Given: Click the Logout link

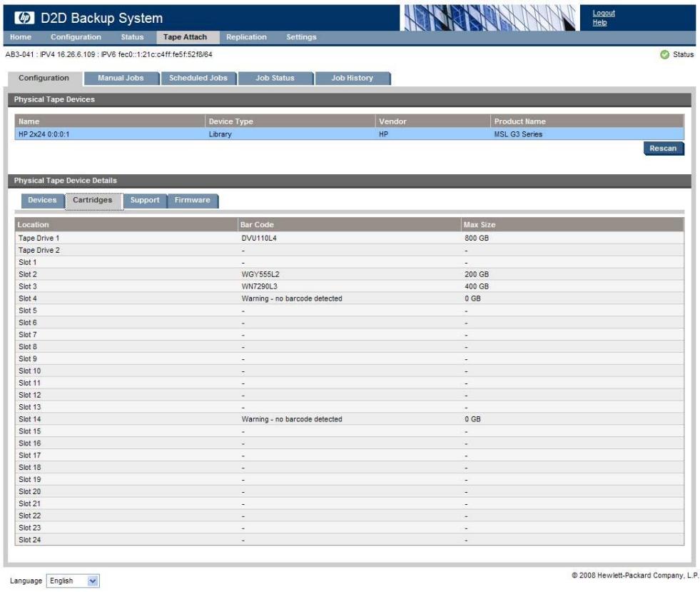Looking at the screenshot, I should point(604,14).
